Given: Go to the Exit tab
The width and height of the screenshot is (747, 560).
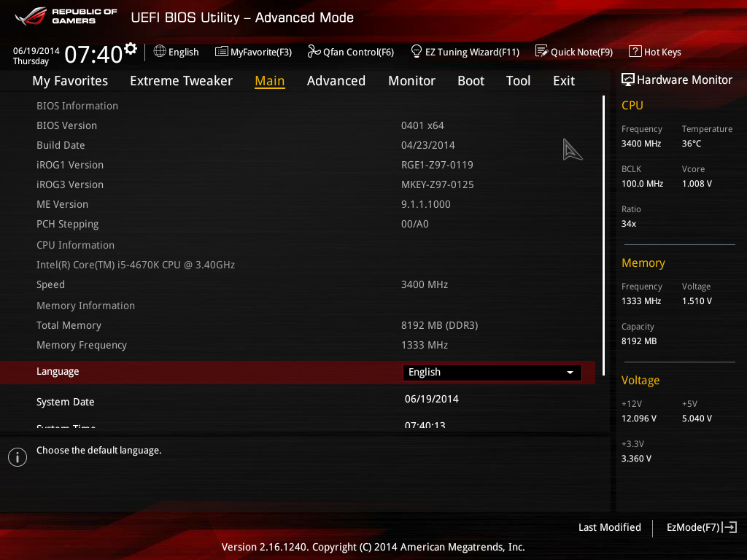Looking at the screenshot, I should click(x=564, y=81).
